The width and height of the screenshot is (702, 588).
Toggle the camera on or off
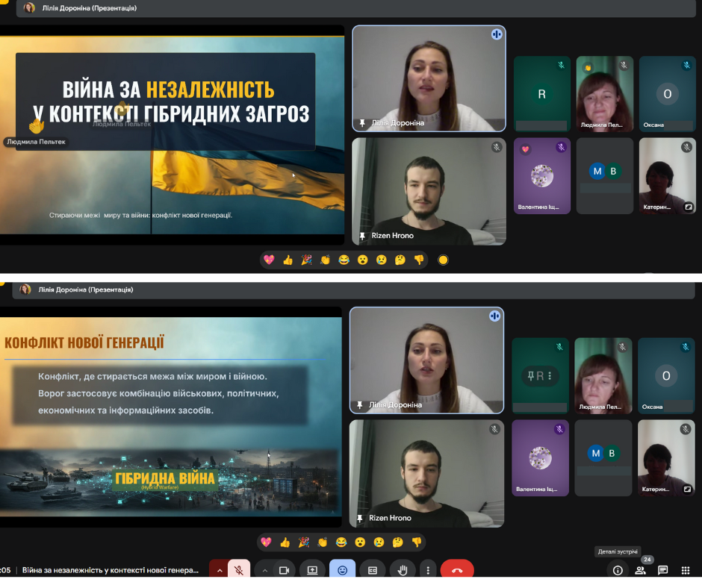coord(284,570)
